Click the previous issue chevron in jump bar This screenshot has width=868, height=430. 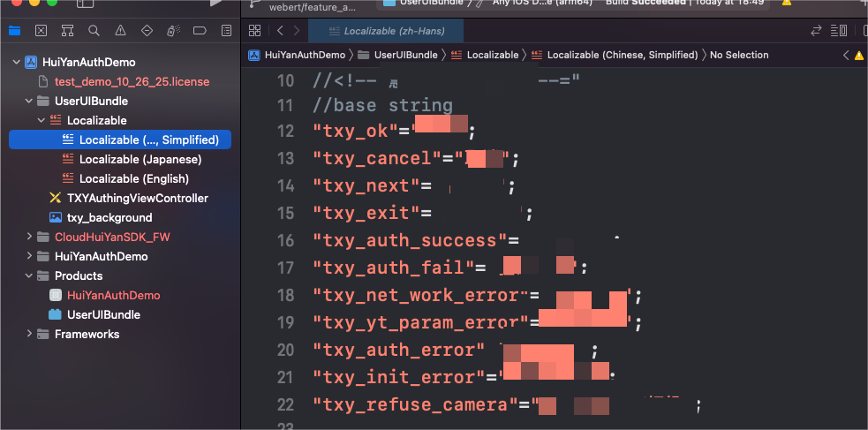(x=846, y=56)
